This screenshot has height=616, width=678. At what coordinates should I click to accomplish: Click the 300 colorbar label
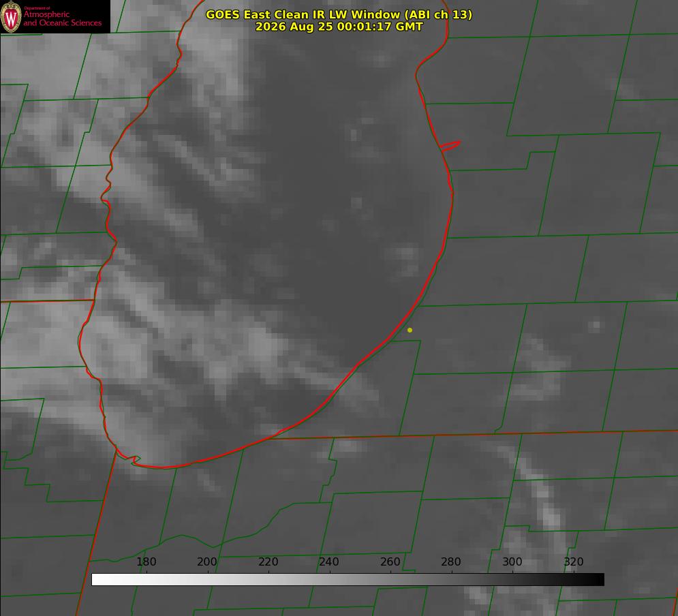[x=512, y=561]
